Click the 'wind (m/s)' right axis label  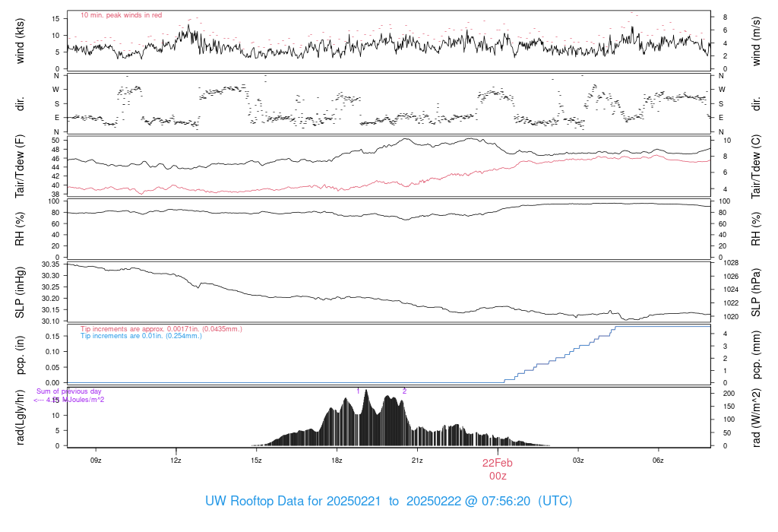click(x=756, y=41)
